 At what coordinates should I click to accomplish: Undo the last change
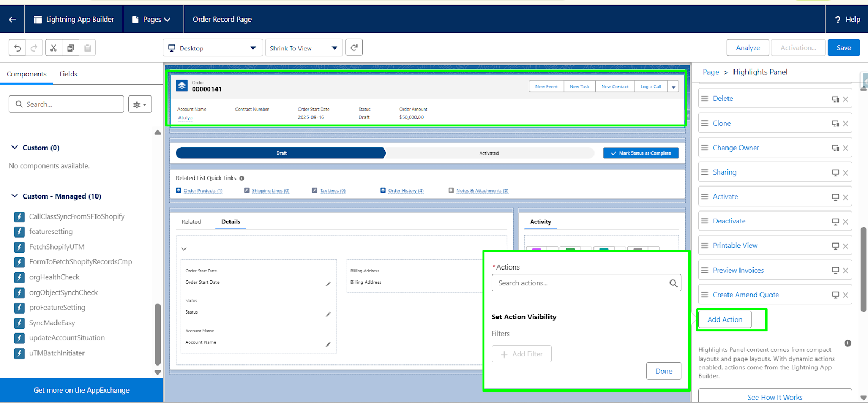click(x=17, y=48)
